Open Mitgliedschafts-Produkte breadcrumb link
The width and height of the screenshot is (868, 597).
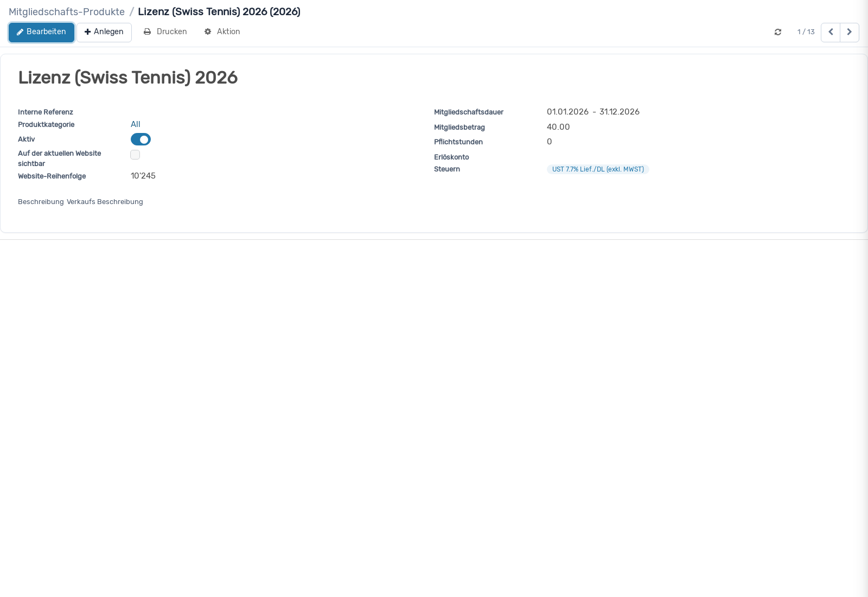67,12
